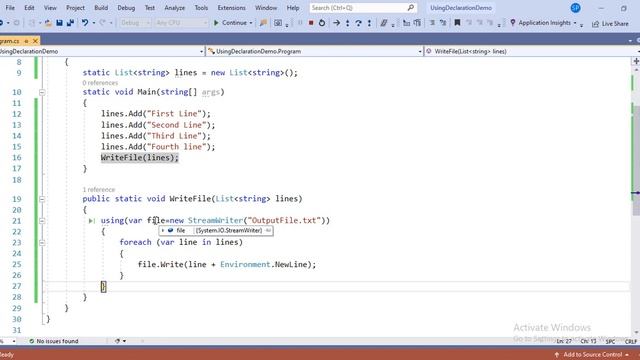Open the Extensions menu
The image size is (640, 360).
coord(231,8)
